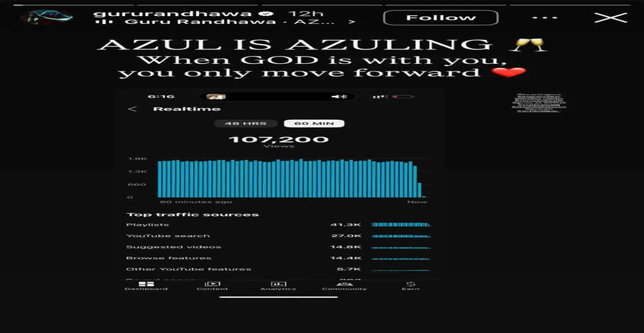Click the Playlists traffic source row
The width and height of the screenshot is (644, 333).
click(278, 224)
